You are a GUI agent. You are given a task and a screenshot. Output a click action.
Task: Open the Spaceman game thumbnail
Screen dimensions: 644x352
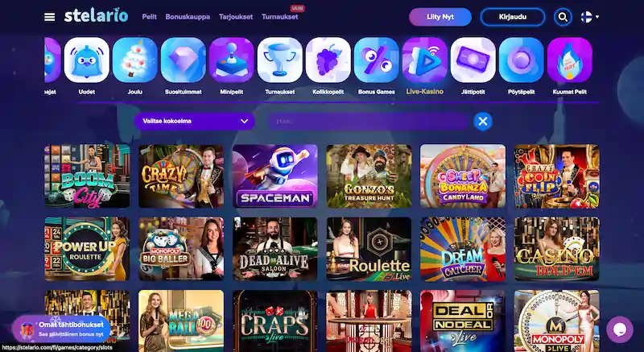click(275, 176)
